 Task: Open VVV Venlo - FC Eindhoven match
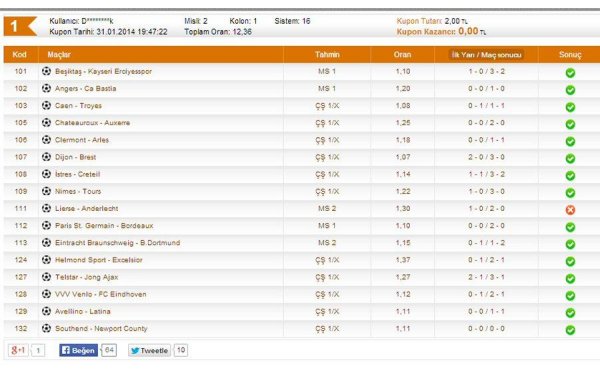tap(101, 294)
